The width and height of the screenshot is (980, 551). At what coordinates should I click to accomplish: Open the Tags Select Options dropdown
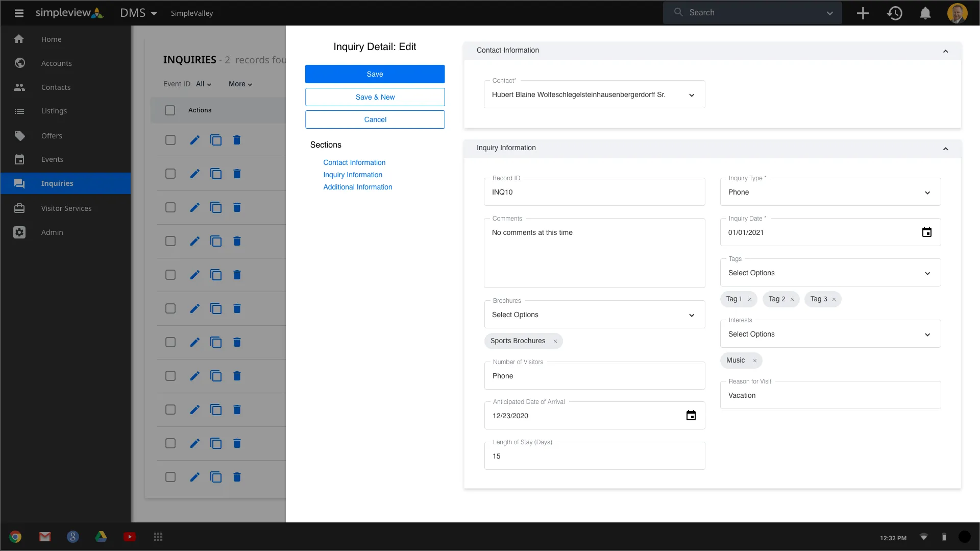[x=830, y=273]
